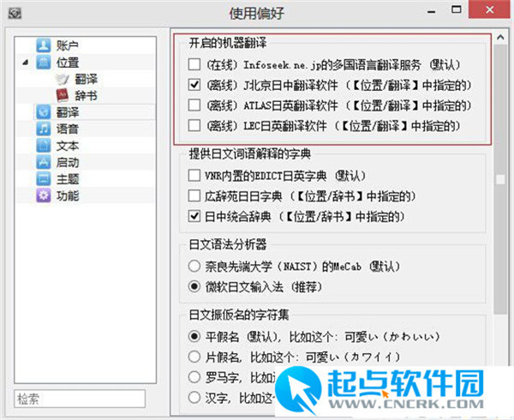Viewport: 514px width, 420px height.
Task: Maximize the 使用偏好 window
Action: (x=457, y=9)
